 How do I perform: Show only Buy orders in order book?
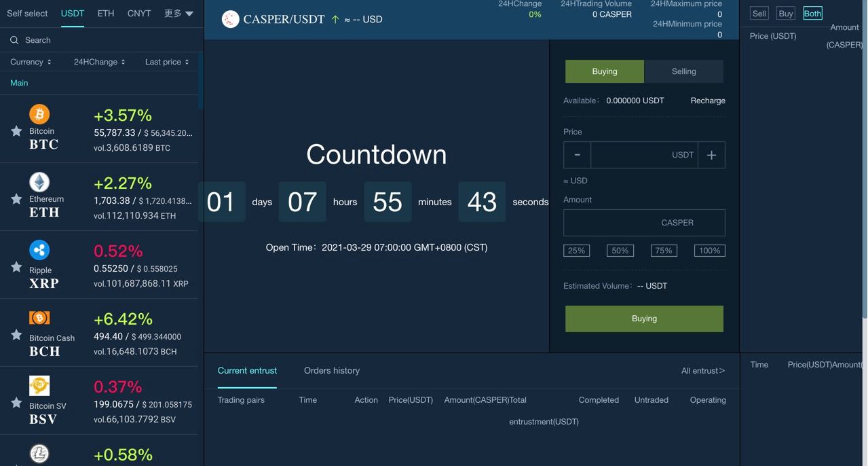(786, 14)
